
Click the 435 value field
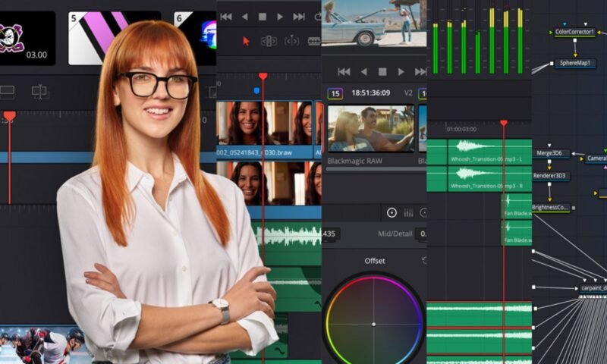pyautogui.click(x=330, y=234)
